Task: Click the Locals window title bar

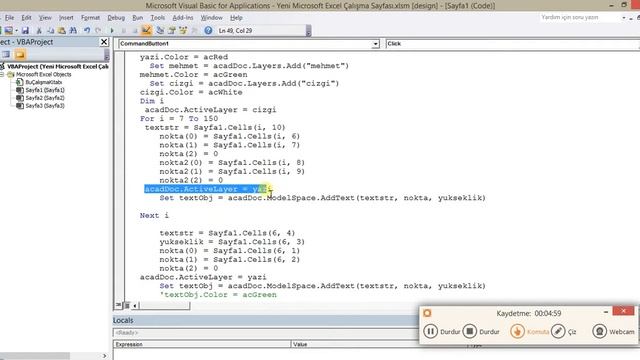Action: point(265,320)
